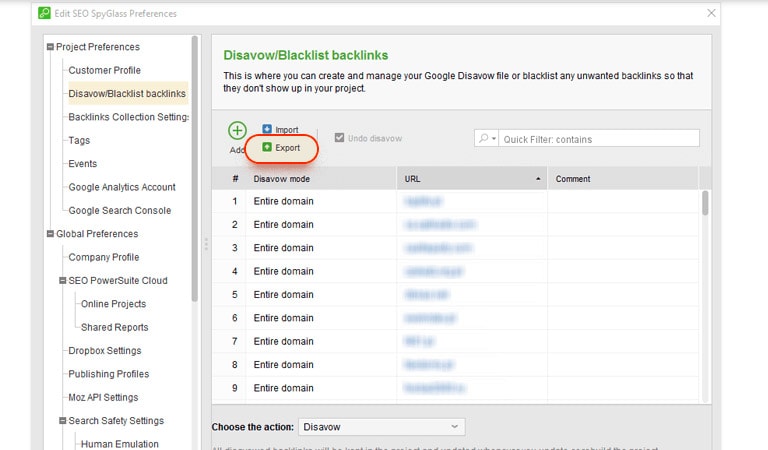
Task: Click the Export button
Action: click(281, 147)
